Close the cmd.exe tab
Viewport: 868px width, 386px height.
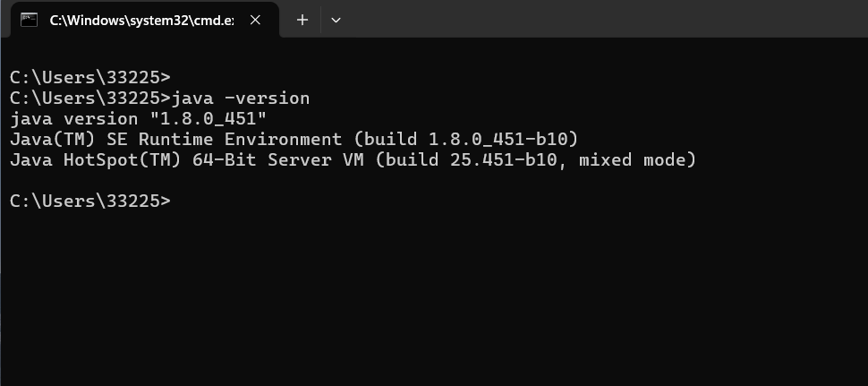(256, 20)
